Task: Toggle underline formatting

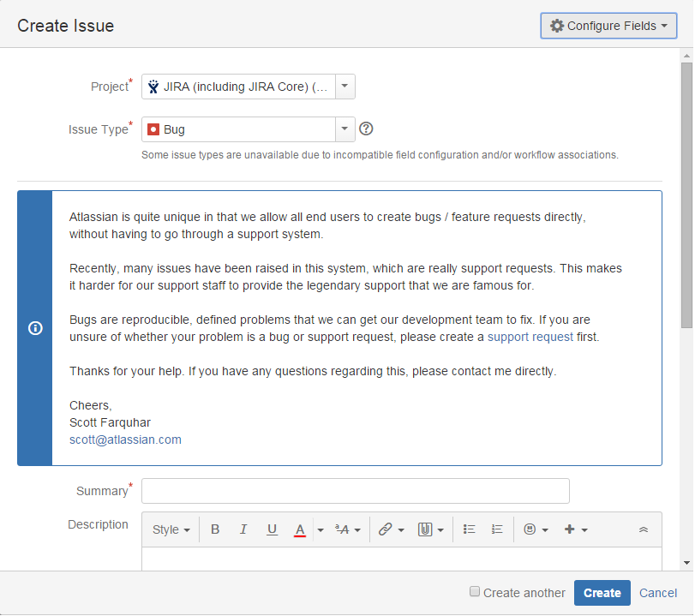Action: pyautogui.click(x=272, y=529)
